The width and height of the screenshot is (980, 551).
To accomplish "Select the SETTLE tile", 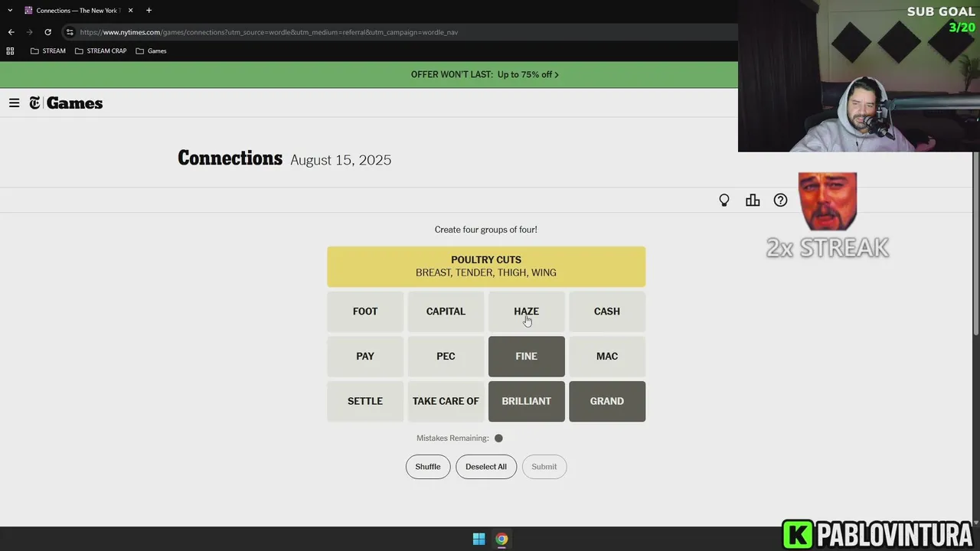I will tap(365, 401).
